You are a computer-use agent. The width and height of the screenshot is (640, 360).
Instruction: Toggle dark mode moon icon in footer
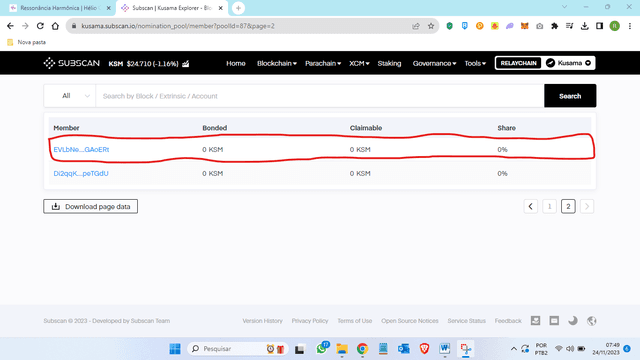tap(573, 321)
